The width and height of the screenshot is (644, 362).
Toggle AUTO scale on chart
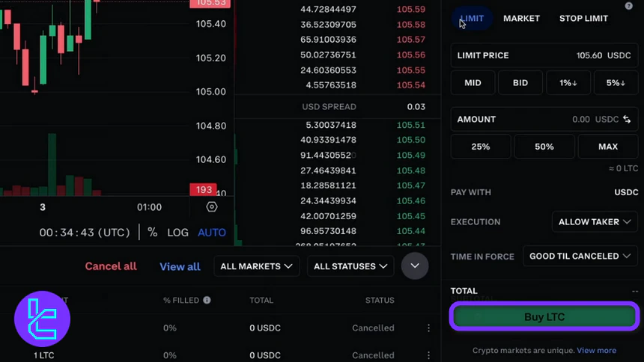point(212,233)
